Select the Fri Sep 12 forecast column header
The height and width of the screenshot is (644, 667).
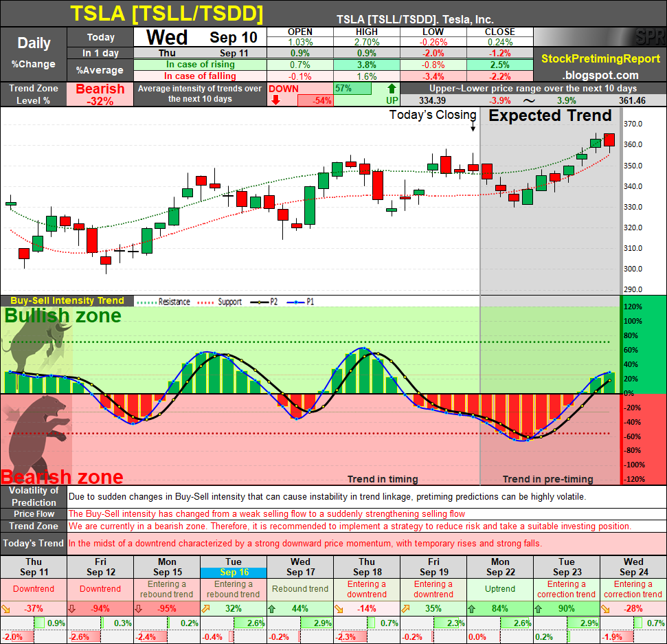coord(100,567)
